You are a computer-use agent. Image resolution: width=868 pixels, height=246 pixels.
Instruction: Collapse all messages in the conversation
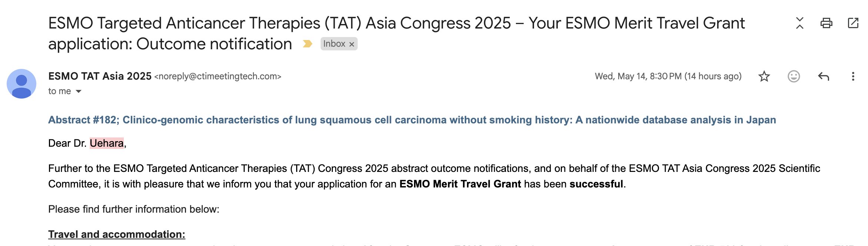799,23
